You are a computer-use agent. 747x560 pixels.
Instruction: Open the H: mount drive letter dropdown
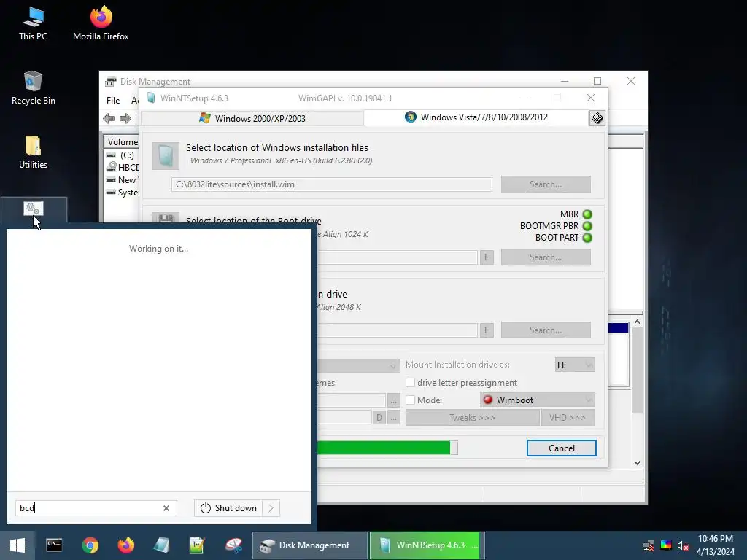(575, 365)
